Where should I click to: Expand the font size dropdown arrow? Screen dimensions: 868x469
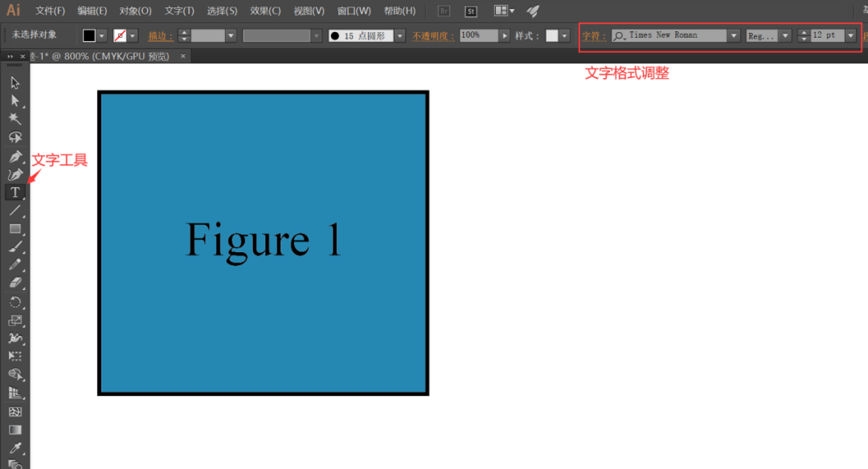coord(851,36)
